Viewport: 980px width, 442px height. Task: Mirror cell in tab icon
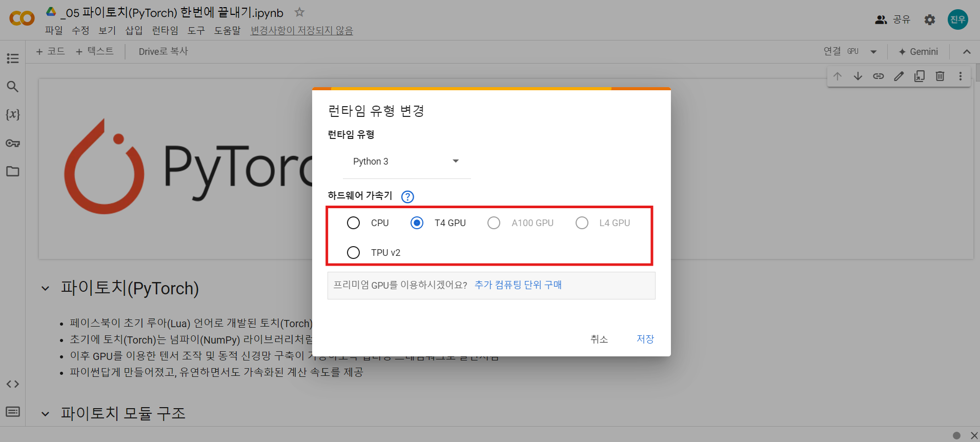coord(920,76)
